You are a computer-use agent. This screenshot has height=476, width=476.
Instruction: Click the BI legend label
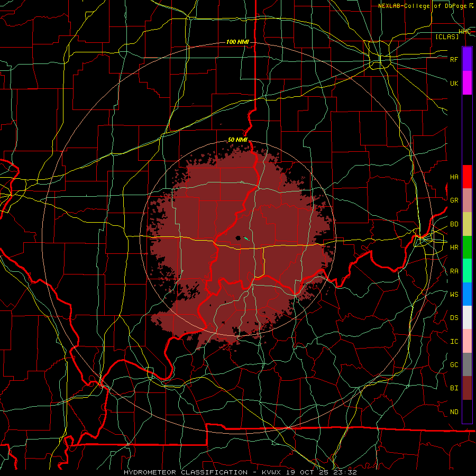point(454,388)
